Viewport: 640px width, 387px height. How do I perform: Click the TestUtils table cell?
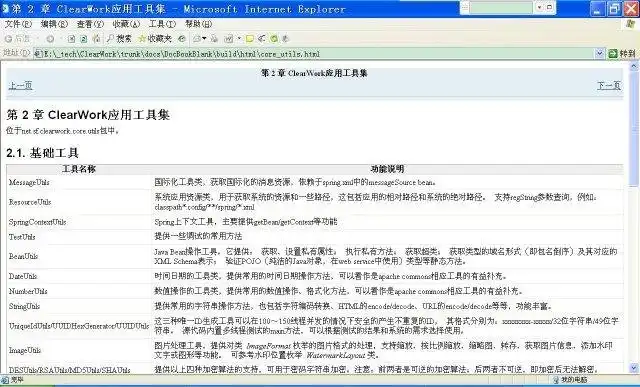point(79,237)
